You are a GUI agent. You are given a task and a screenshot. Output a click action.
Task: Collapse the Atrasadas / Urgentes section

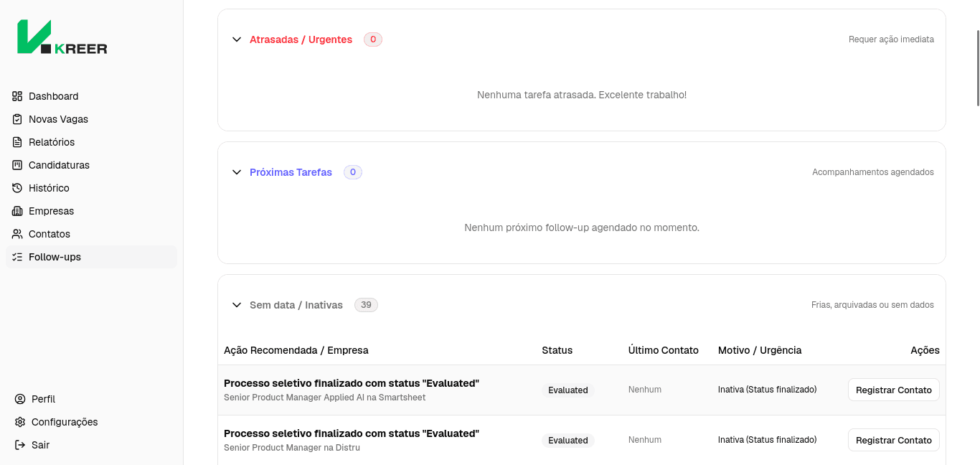237,39
